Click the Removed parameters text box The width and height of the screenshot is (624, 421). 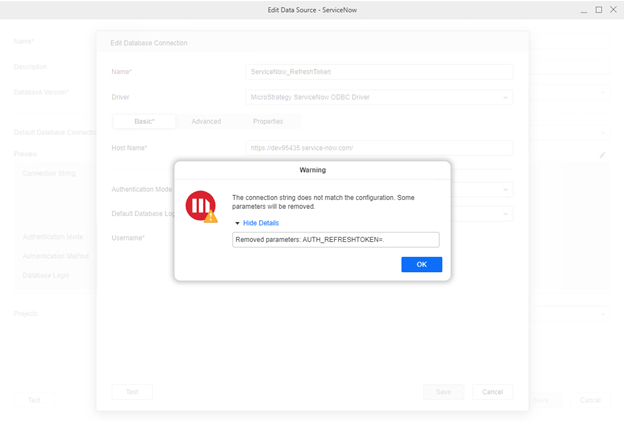tap(336, 240)
